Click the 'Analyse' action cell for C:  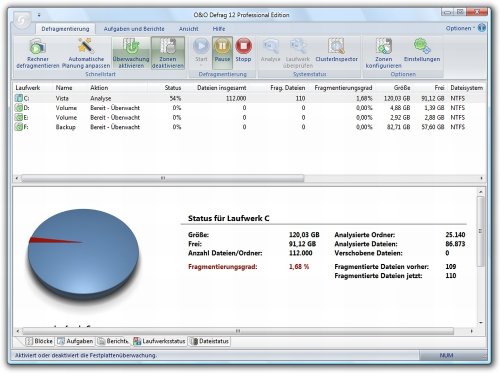tap(101, 98)
